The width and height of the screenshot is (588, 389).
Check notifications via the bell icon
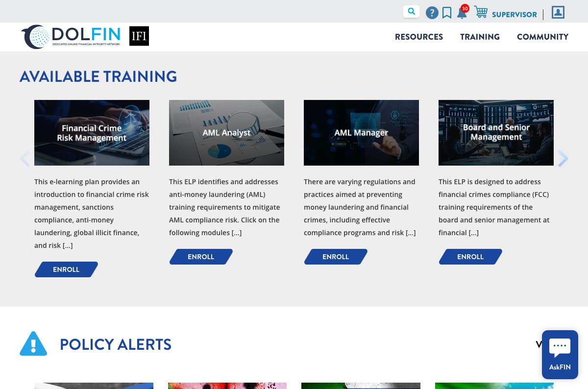[462, 14]
